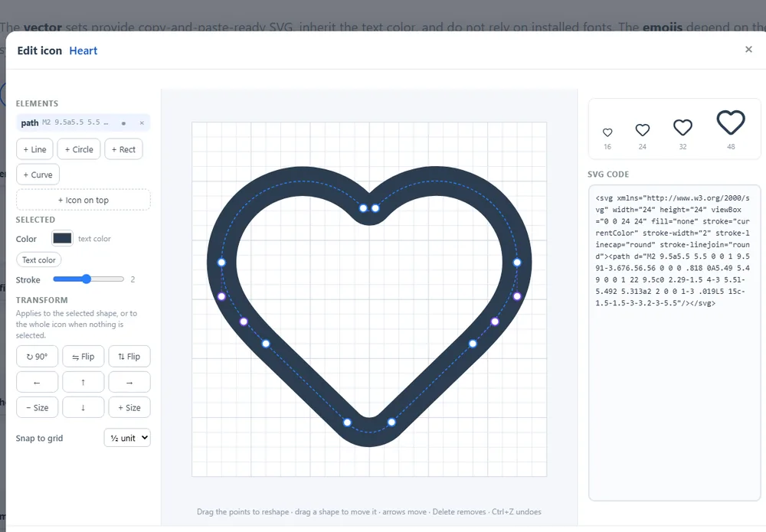Flip the shape horizontally

tap(83, 356)
